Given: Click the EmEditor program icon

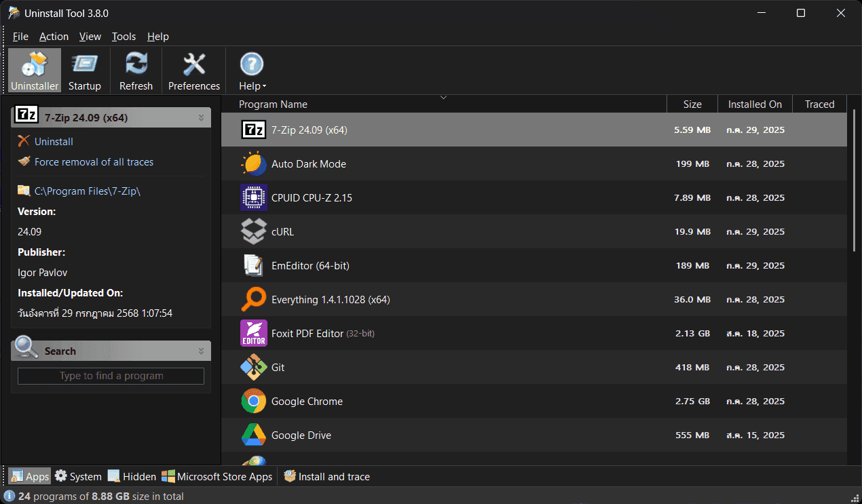Looking at the screenshot, I should 254,265.
